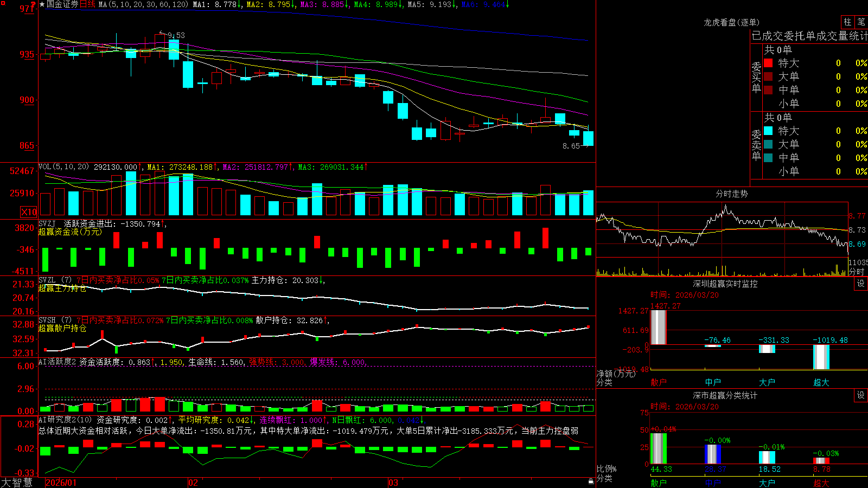The image size is (868, 488).
Task: Click the 8.77 price label on 分时走势
Action: click(858, 216)
